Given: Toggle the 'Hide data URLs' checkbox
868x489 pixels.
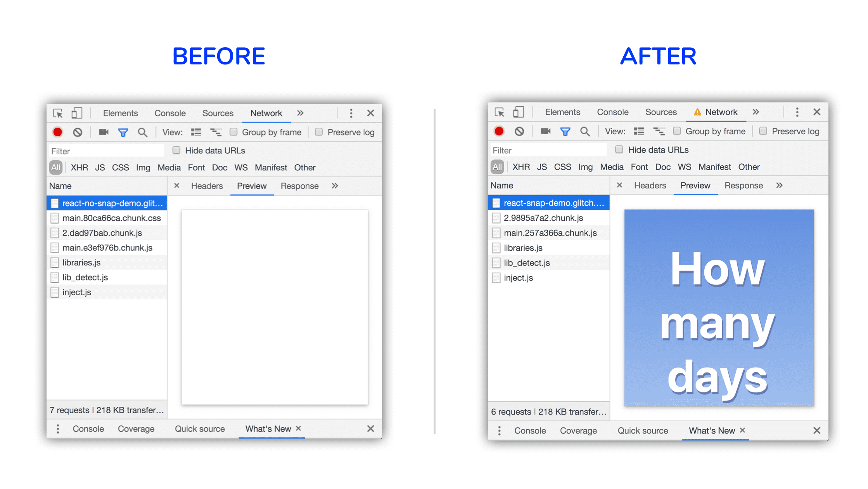Looking at the screenshot, I should pos(175,151).
